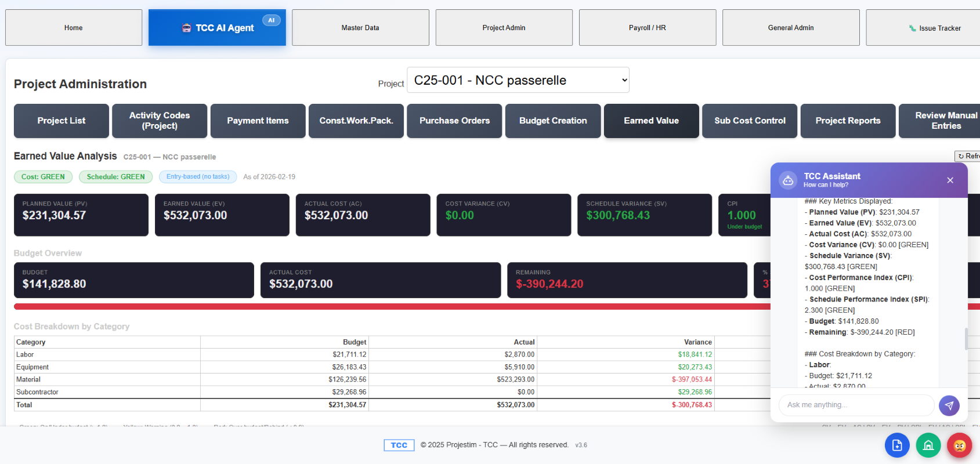Open the Purchase Orders tab
The image size is (980, 464).
(x=454, y=121)
